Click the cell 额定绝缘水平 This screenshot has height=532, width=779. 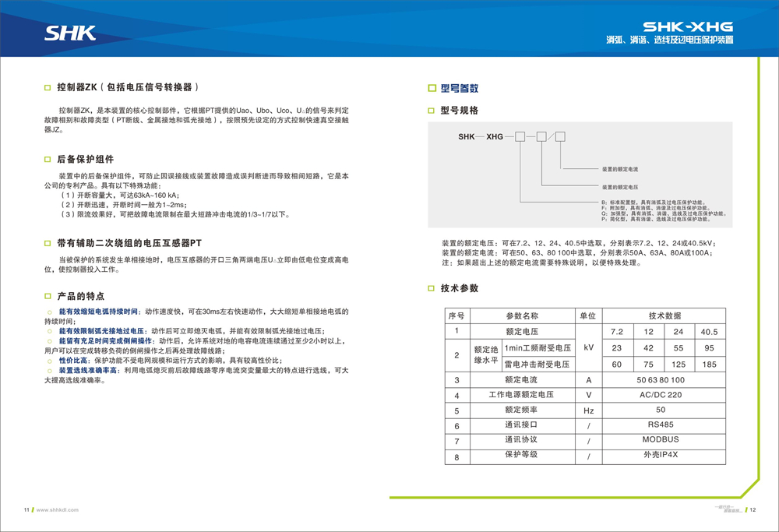click(486, 355)
